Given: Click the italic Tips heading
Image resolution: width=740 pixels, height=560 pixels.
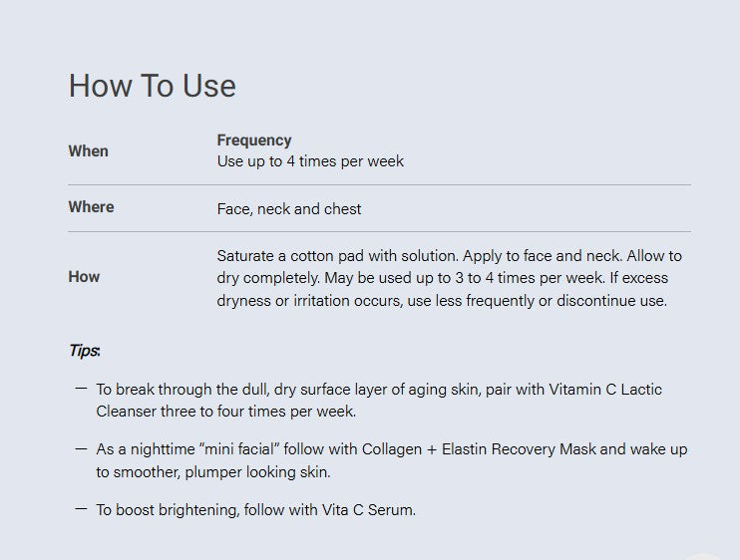Looking at the screenshot, I should click(x=85, y=350).
